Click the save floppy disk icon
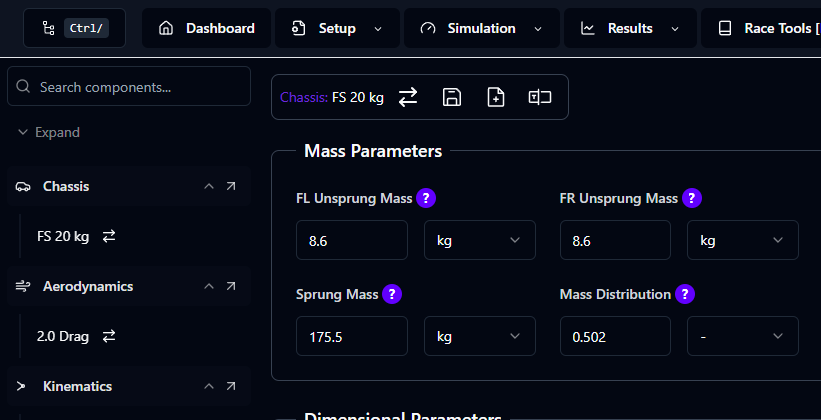The image size is (821, 420). [452, 97]
